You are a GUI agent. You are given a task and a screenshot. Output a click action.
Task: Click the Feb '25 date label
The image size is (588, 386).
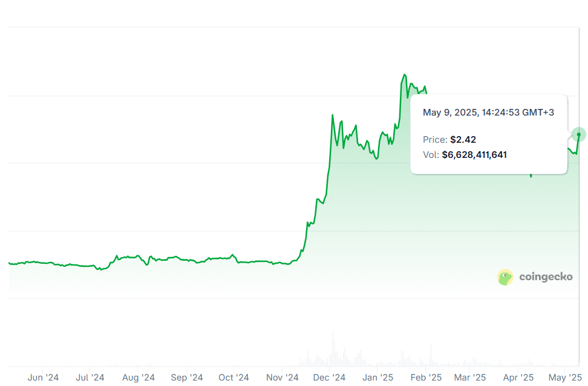[426, 378]
